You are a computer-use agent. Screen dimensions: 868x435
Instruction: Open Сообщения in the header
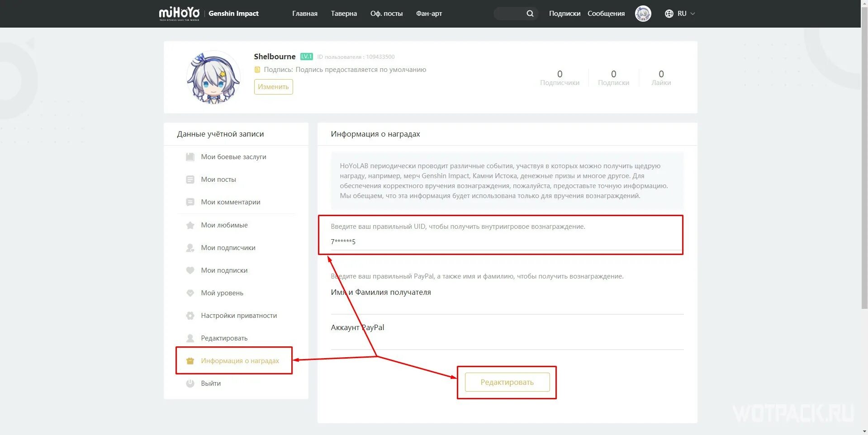point(606,14)
